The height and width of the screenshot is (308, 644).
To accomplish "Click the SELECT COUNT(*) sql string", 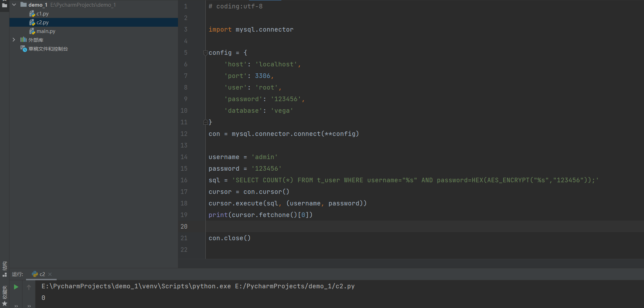I will [x=415, y=180].
